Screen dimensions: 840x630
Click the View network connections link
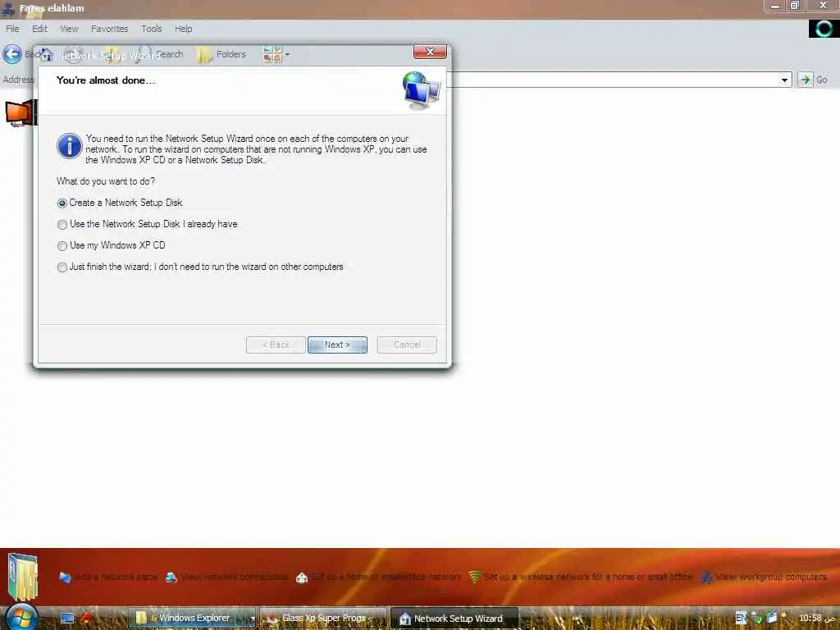click(234, 577)
